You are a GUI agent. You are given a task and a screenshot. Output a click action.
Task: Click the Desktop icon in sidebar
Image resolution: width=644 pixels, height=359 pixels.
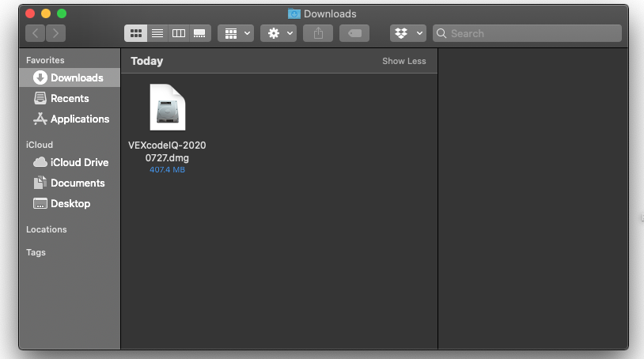tap(40, 203)
